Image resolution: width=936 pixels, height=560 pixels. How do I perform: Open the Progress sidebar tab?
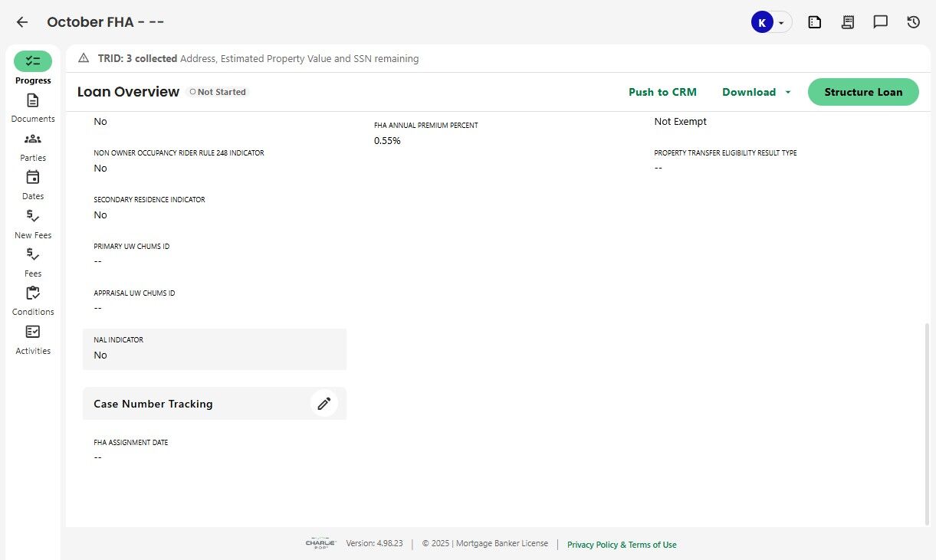click(33, 67)
